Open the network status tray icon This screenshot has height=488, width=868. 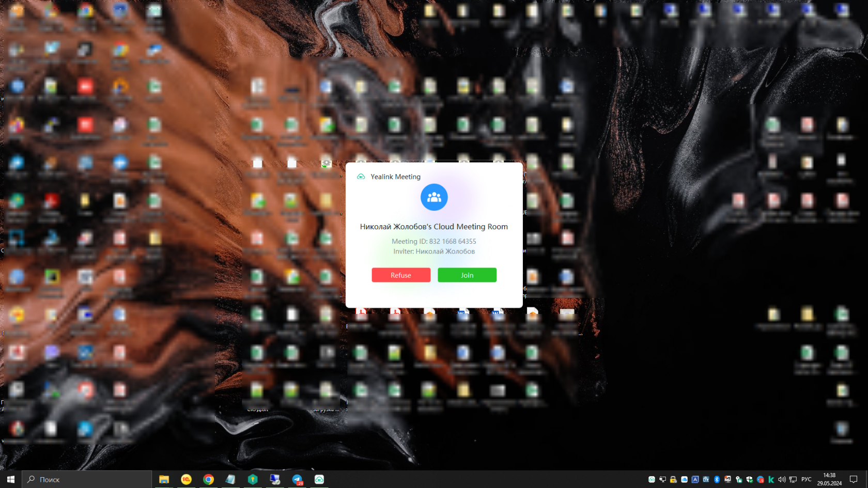point(793,479)
